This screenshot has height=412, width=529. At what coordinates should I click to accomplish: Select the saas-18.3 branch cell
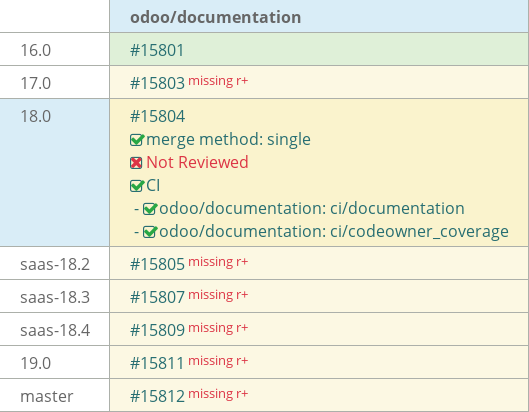tap(55, 296)
